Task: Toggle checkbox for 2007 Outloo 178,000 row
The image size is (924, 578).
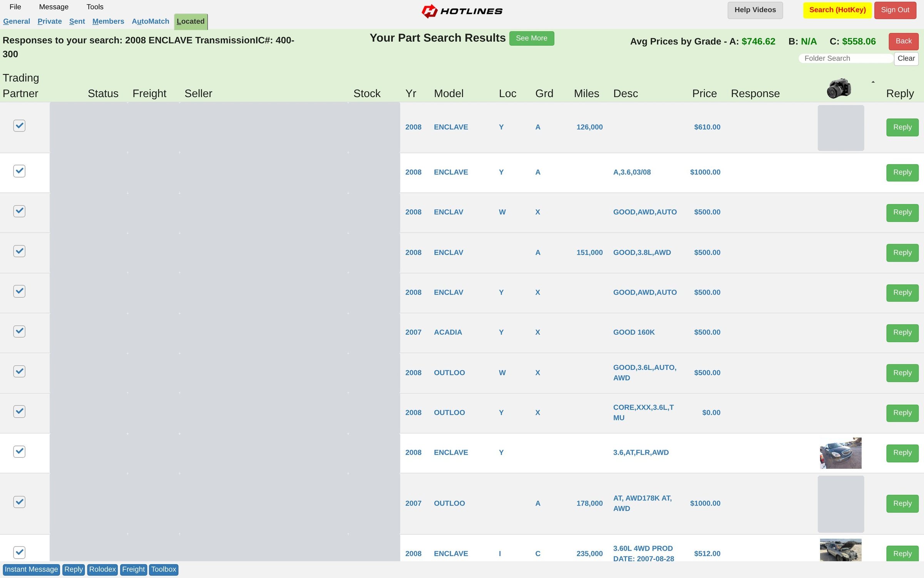Action: 19,502
